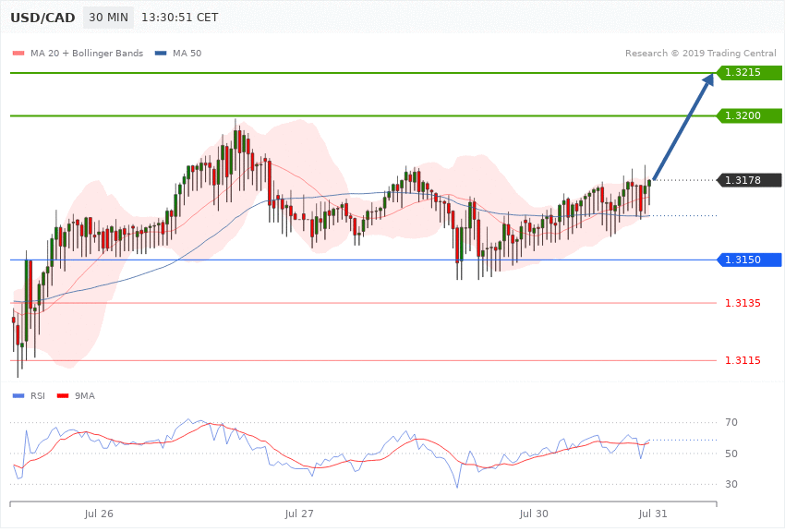Click the RSI 50 axis value
785x532 pixels.
click(731, 453)
